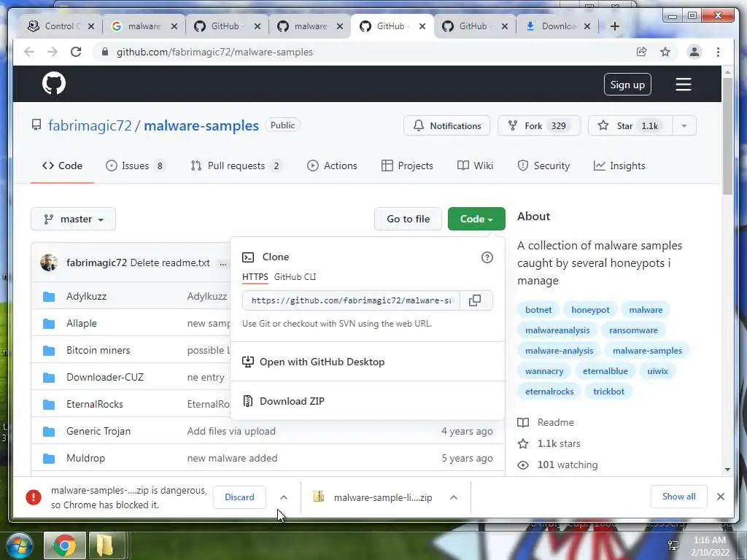Go forward in Chrome's history
The image size is (747, 560).
(53, 52)
